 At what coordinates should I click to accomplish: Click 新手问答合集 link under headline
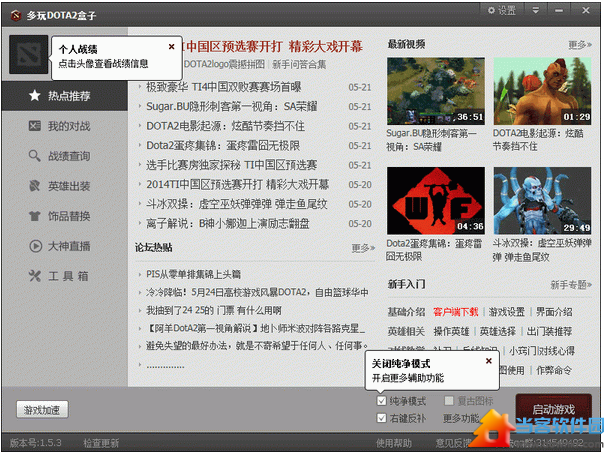(299, 64)
